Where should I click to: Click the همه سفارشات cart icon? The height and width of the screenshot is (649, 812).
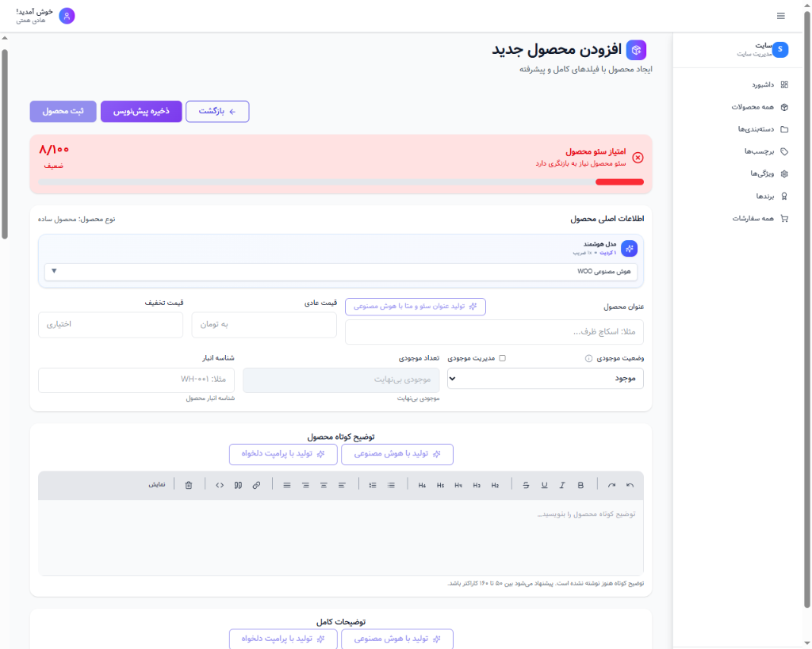[784, 219]
